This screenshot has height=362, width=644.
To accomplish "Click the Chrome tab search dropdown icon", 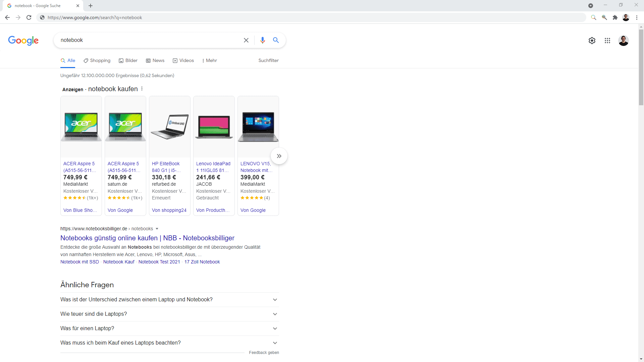I will (591, 6).
